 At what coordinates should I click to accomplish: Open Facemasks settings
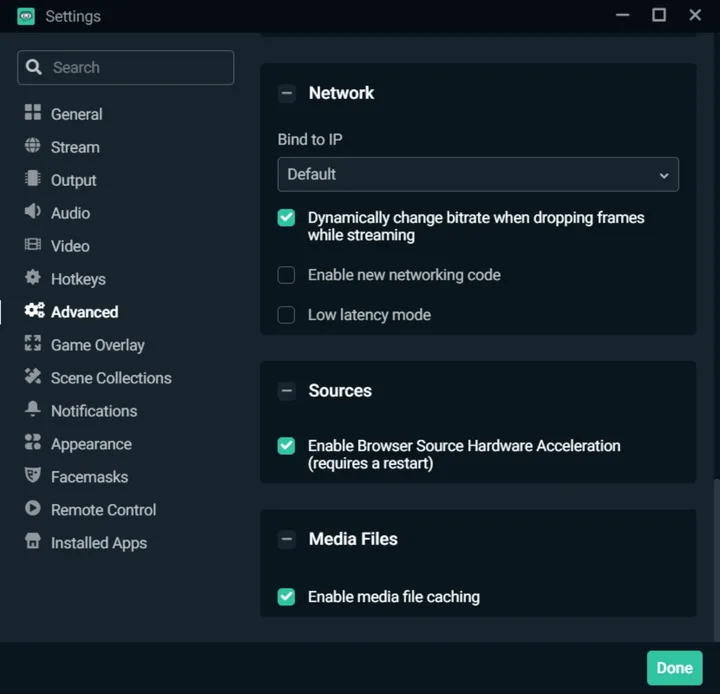90,477
